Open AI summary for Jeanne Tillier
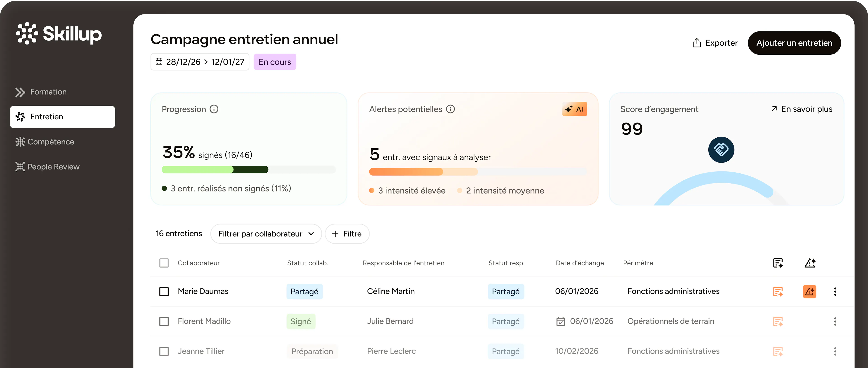The image size is (868, 368). (778, 351)
